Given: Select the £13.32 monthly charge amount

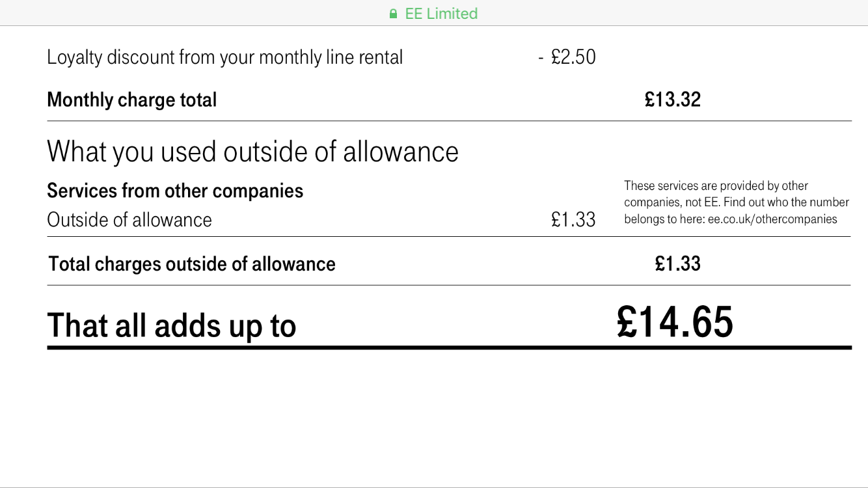Looking at the screenshot, I should pos(672,100).
